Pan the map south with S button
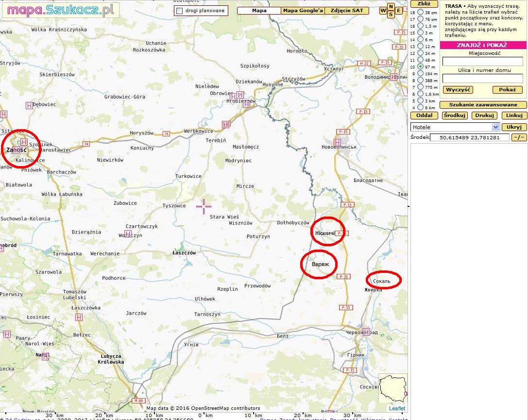The height and width of the screenshot is (420, 528). [391, 14]
